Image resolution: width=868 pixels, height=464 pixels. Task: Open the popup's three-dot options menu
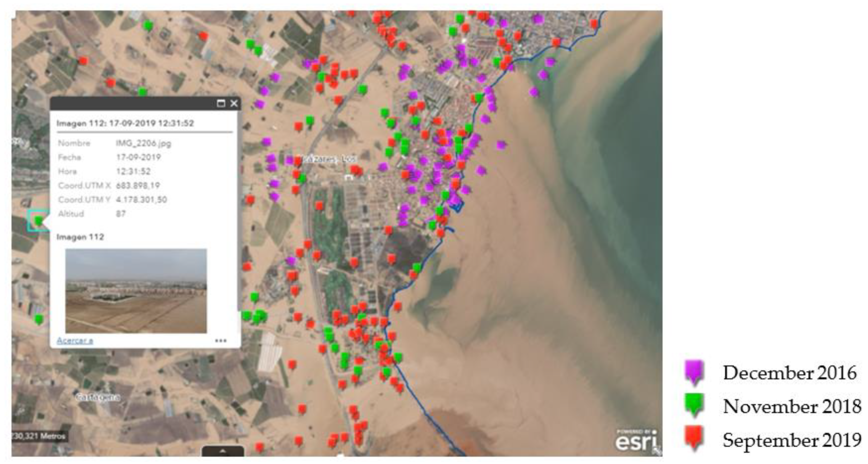point(221,341)
